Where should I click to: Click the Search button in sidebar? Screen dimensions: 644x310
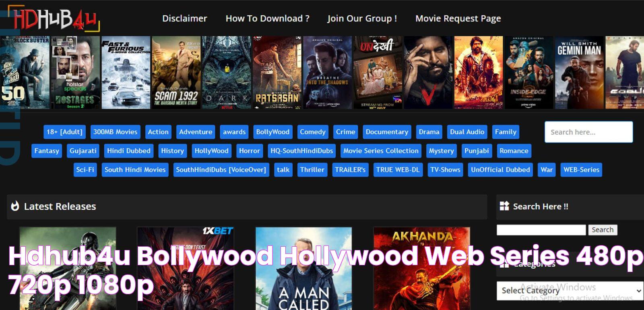click(x=603, y=230)
